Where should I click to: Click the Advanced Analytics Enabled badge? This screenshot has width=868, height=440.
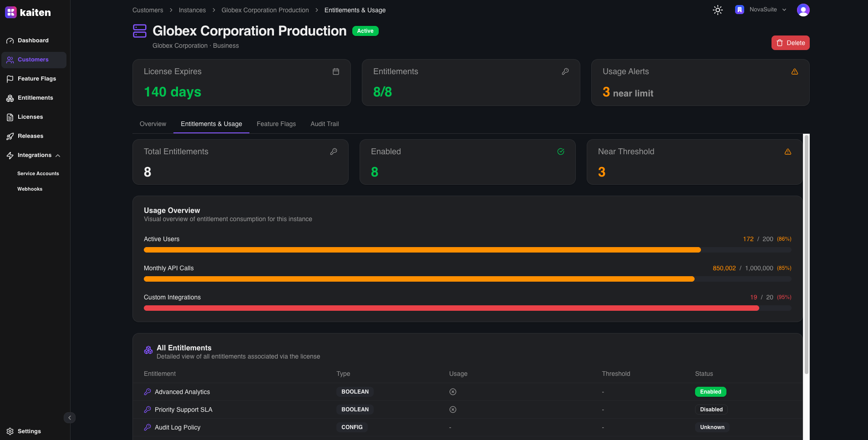point(710,392)
